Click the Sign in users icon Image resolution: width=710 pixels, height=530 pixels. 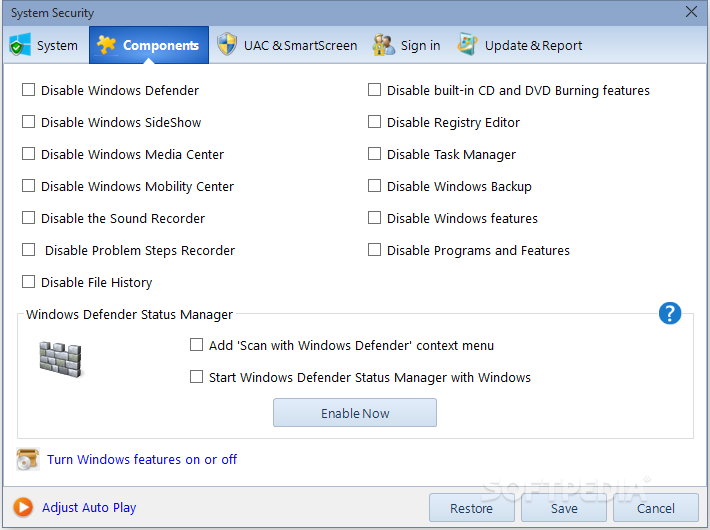coord(384,45)
